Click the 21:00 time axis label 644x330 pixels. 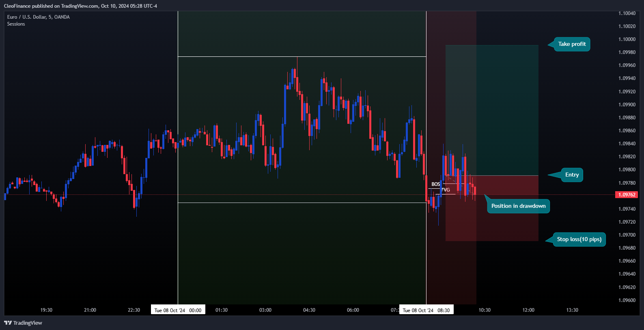pyautogui.click(x=90, y=310)
